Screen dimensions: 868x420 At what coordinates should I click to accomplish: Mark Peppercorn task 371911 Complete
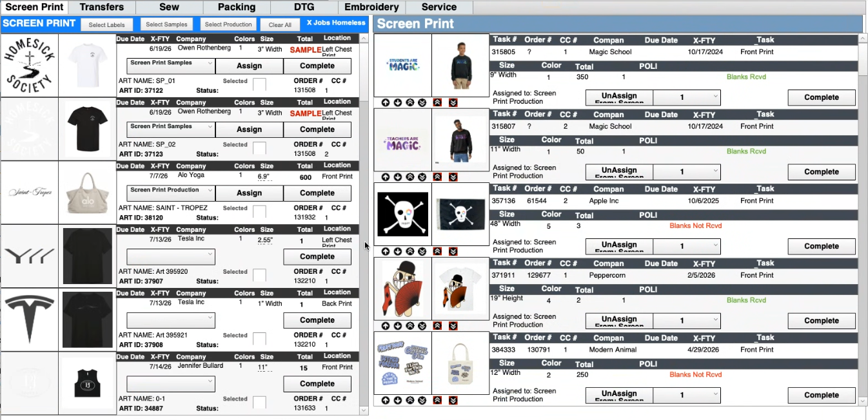(x=822, y=321)
